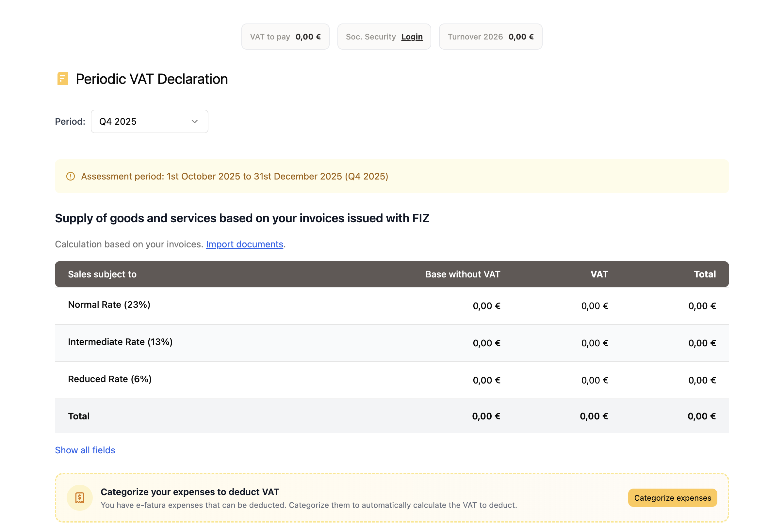Click the assessment period info icon
The height and width of the screenshot is (532, 784).
(71, 176)
